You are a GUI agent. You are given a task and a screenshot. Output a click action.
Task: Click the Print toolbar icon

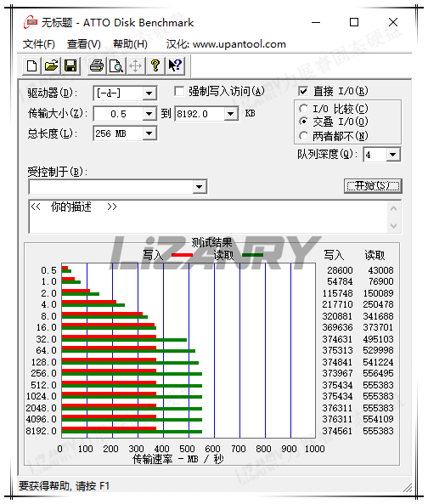97,66
